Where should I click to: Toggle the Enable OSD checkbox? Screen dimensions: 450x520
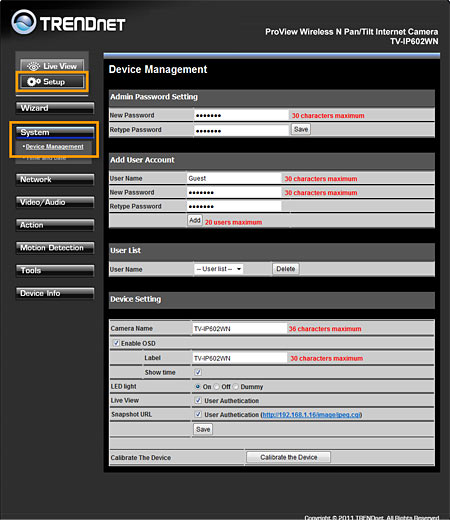(x=116, y=343)
